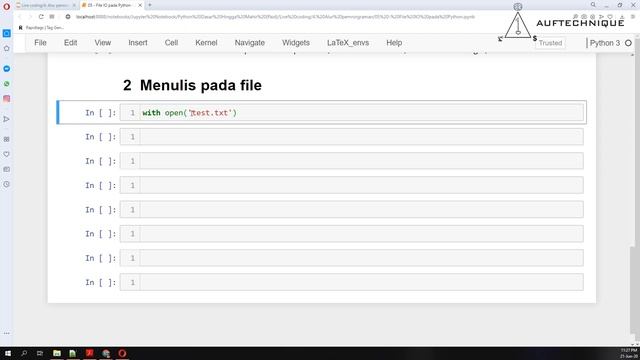Click the taskbar clock
Viewport: 640px width, 360px height.
pos(628,353)
